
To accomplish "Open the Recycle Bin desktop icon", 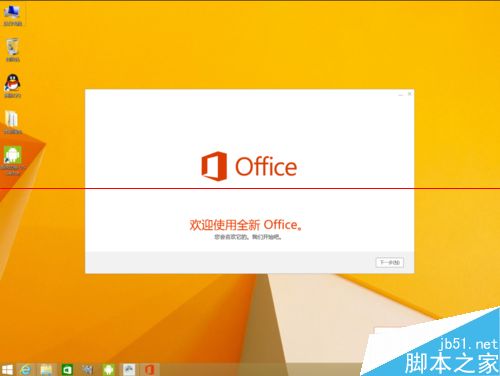I will click(12, 50).
